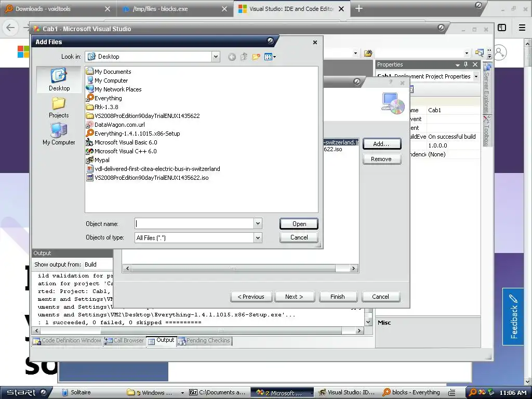
Task: Switch to Call Browser tab
Action: (x=125, y=340)
